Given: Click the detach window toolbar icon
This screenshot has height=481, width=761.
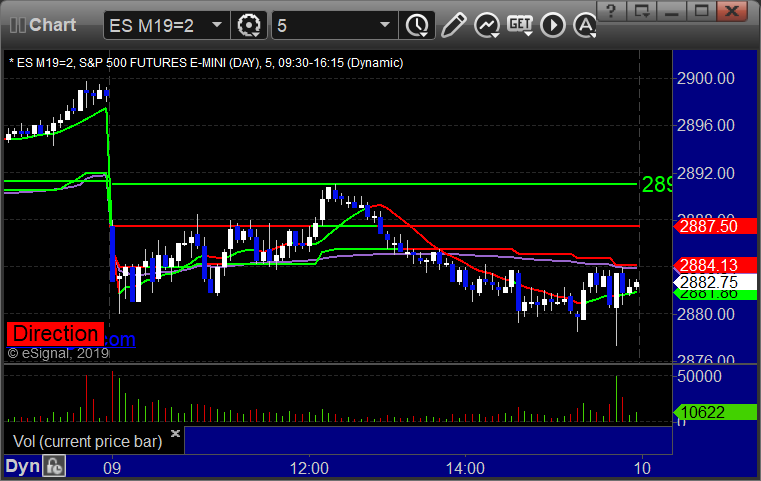Looking at the screenshot, I should tap(642, 11).
